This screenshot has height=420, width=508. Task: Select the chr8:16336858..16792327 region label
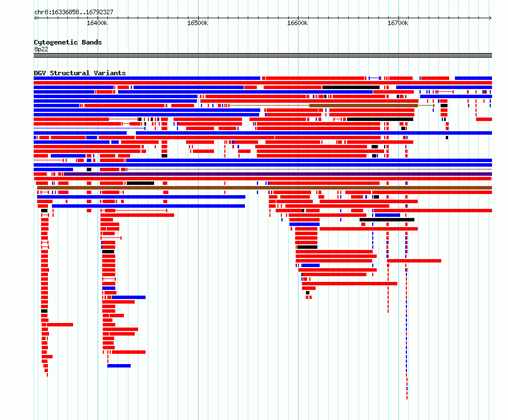click(74, 12)
